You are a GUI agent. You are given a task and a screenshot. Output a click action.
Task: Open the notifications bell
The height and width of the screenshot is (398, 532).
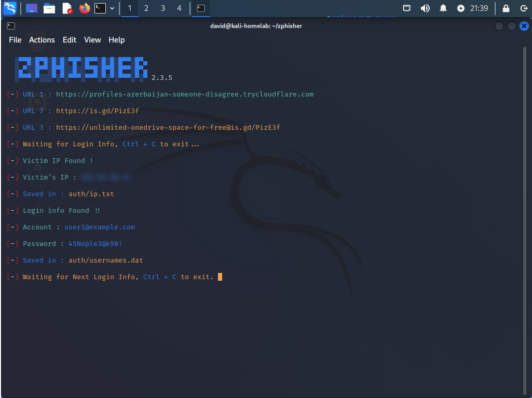(443, 8)
